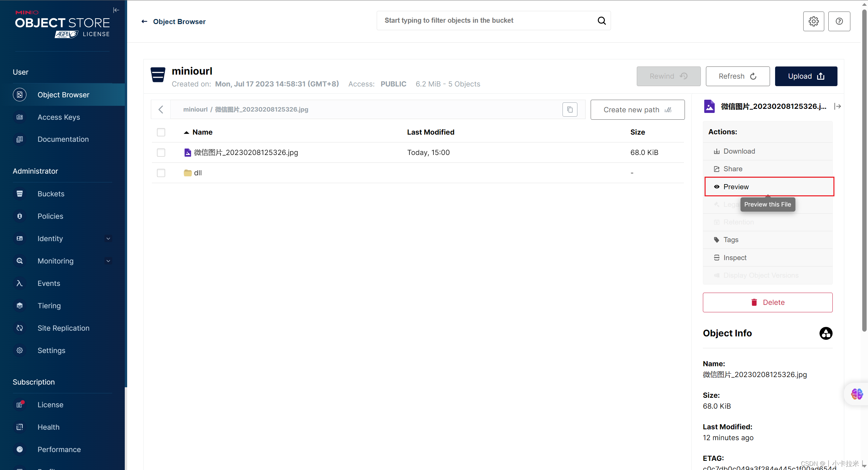Expand the Monitoring submenu
Image resolution: width=868 pixels, height=470 pixels.
point(108,261)
